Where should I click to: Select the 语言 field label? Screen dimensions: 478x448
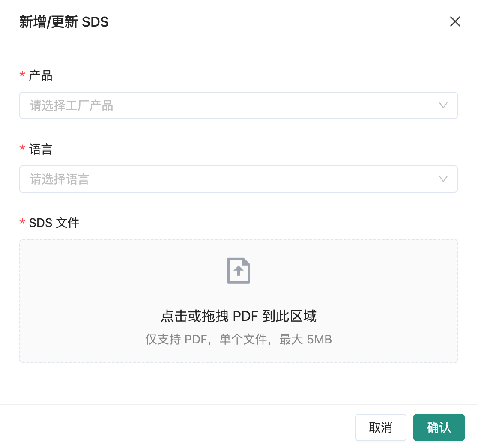click(40, 149)
